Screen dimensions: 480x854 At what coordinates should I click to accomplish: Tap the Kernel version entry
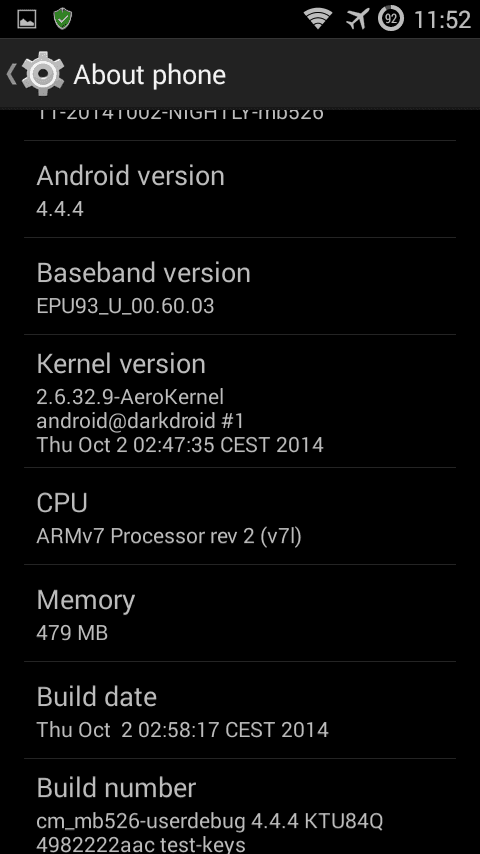tap(240, 401)
